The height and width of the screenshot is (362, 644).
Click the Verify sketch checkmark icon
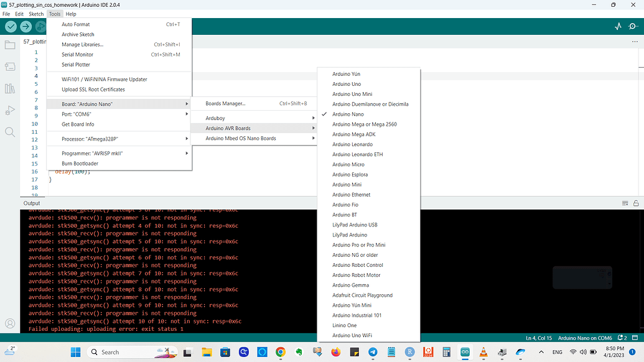click(x=10, y=27)
